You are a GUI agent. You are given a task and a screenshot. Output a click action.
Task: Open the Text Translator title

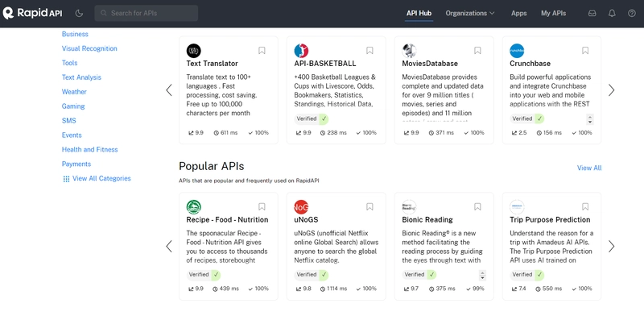(x=212, y=64)
